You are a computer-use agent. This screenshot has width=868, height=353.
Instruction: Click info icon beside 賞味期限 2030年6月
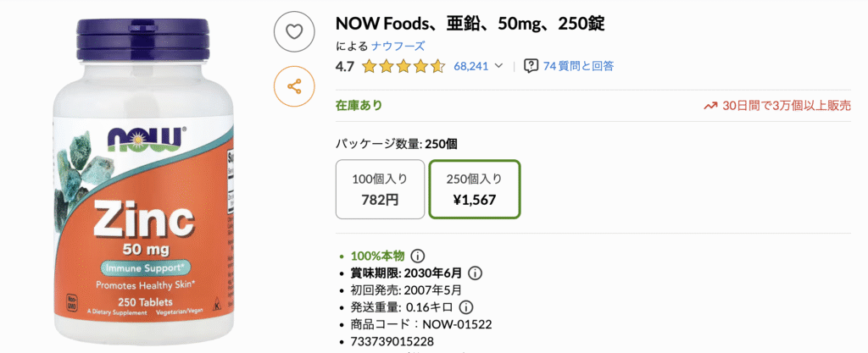[476, 273]
